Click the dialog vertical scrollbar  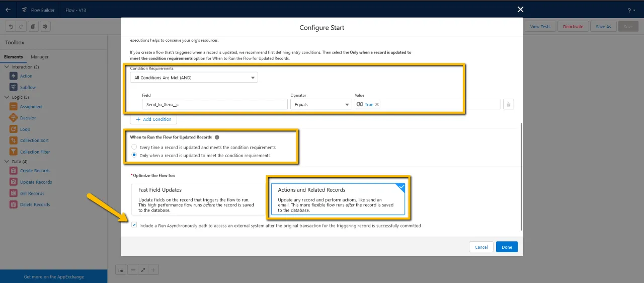point(522,176)
